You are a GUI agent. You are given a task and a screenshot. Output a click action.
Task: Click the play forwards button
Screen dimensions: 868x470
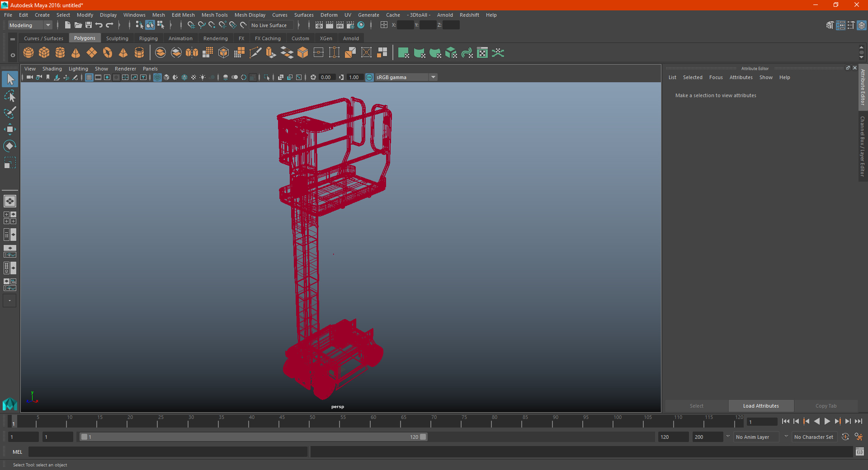[827, 421]
